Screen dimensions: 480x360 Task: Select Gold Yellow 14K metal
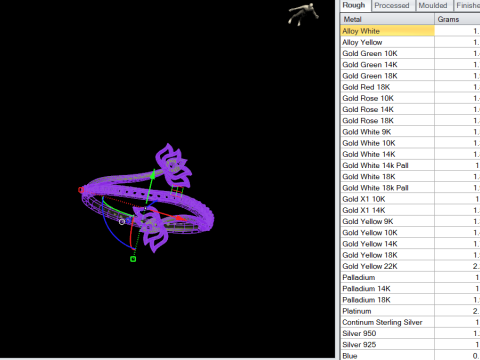tap(410, 244)
